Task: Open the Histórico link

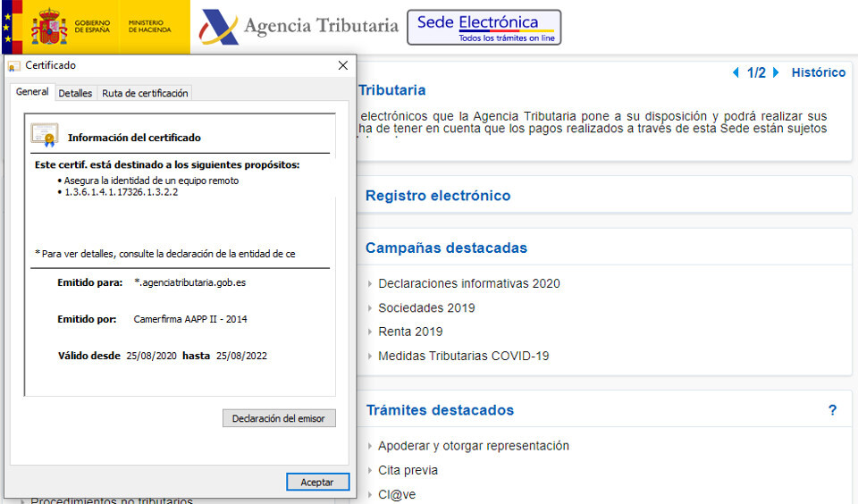Action: tap(818, 73)
